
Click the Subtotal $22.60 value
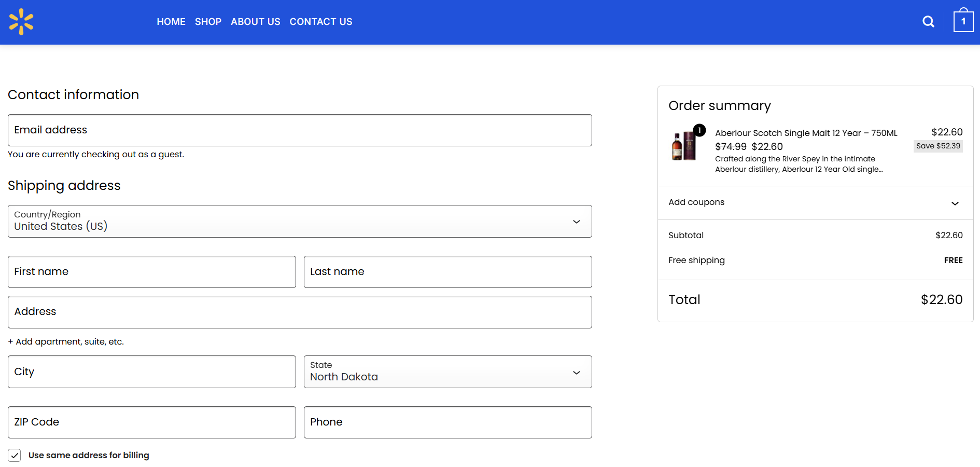pos(949,235)
